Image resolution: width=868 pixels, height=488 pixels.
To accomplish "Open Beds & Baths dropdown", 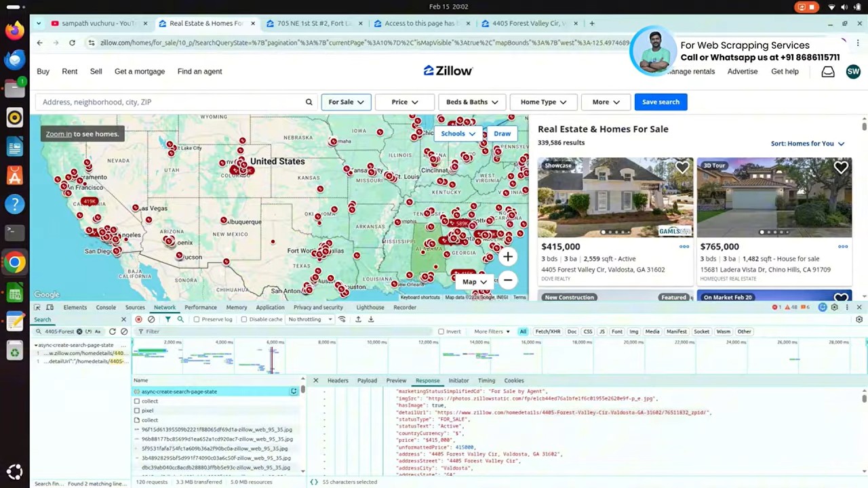I will click(472, 102).
